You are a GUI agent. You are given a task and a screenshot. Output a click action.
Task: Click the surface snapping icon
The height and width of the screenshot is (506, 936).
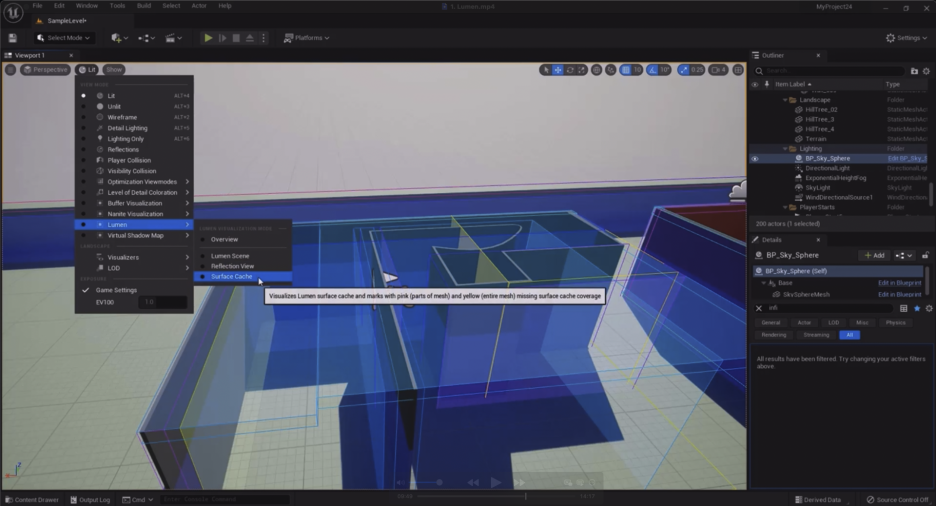[610, 70]
